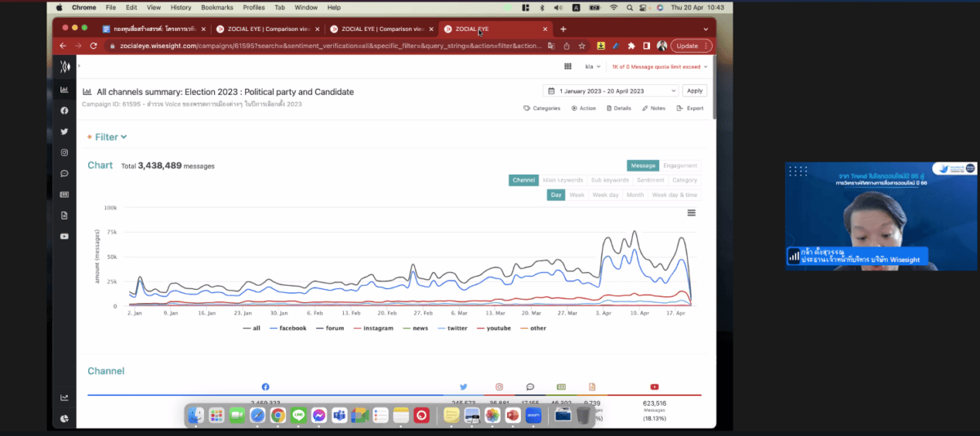Viewport: 980px width, 436px height.
Task: Select Week time granularity
Action: tap(577, 195)
